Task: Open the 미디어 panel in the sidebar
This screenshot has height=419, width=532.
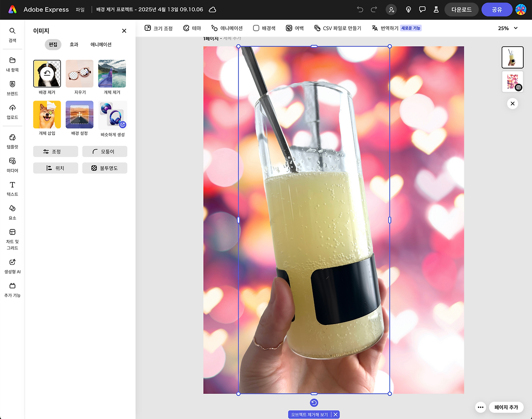Action: click(x=12, y=164)
